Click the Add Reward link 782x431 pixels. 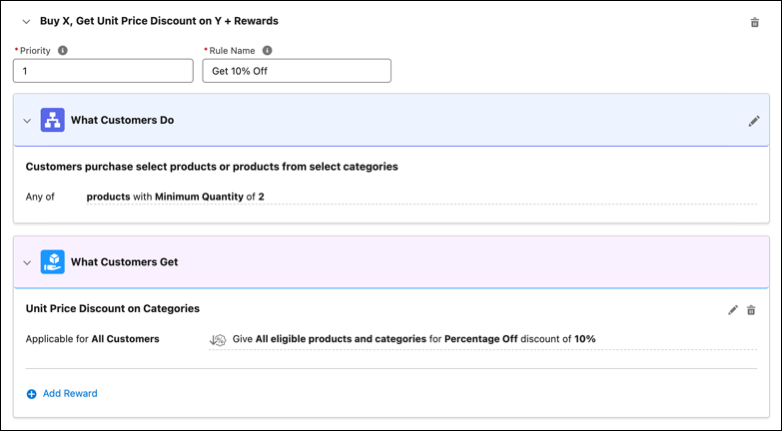[x=70, y=394]
